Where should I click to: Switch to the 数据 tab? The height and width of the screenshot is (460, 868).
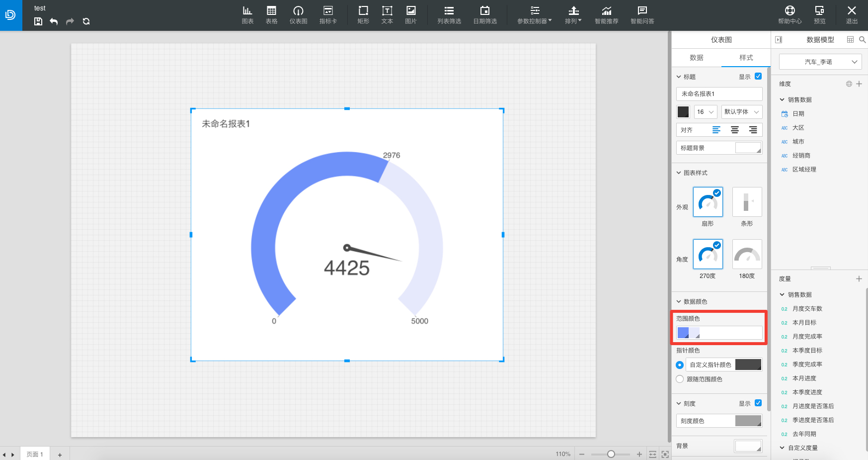(x=696, y=58)
